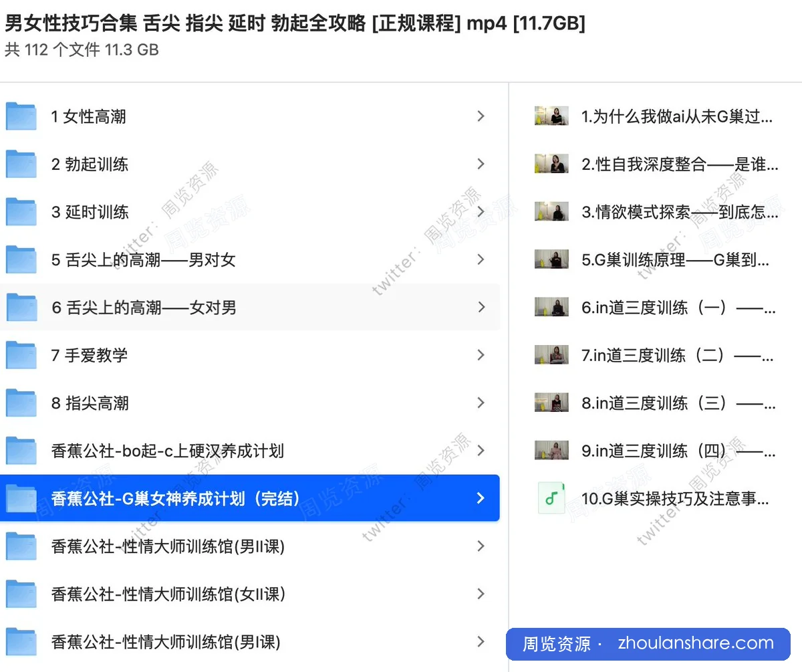Image resolution: width=802 pixels, height=672 pixels.
Task: Select folder name 1 女性高潮
Action: click(x=88, y=117)
